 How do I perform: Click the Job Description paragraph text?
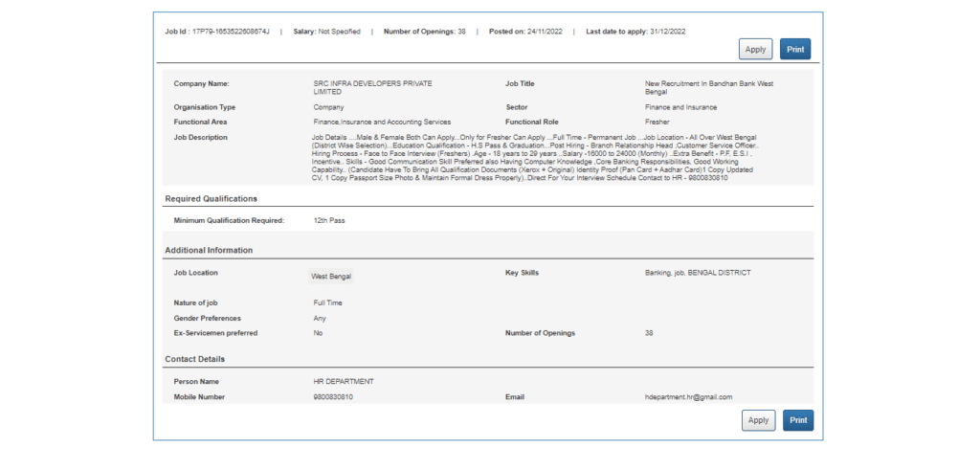pyautogui.click(x=535, y=158)
